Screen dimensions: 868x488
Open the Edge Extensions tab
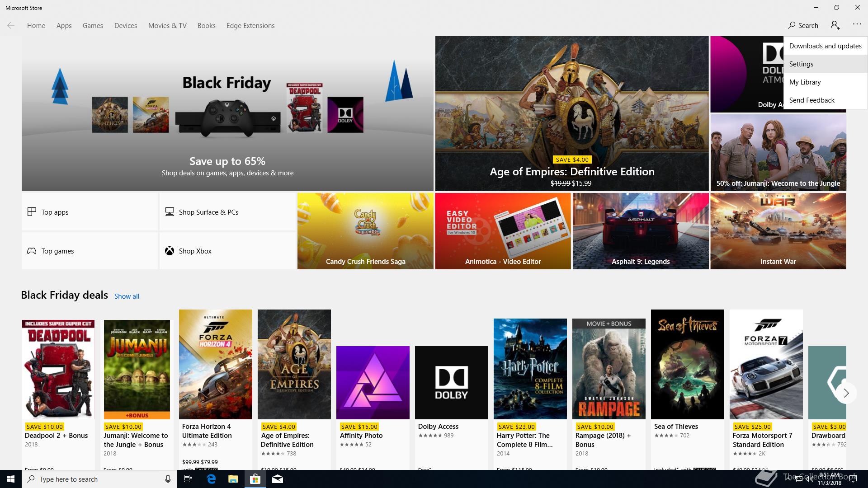click(250, 25)
